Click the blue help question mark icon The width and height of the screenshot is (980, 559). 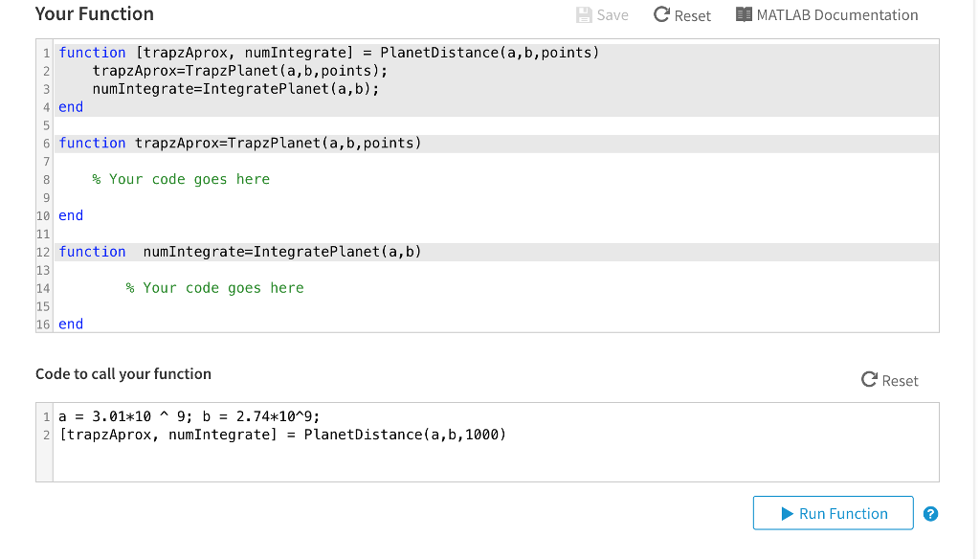click(x=930, y=514)
